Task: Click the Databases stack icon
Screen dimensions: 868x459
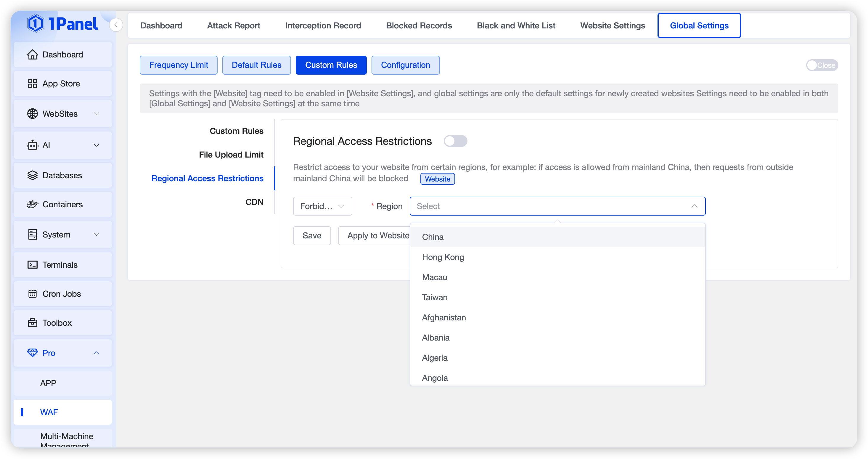Action: pyautogui.click(x=32, y=175)
